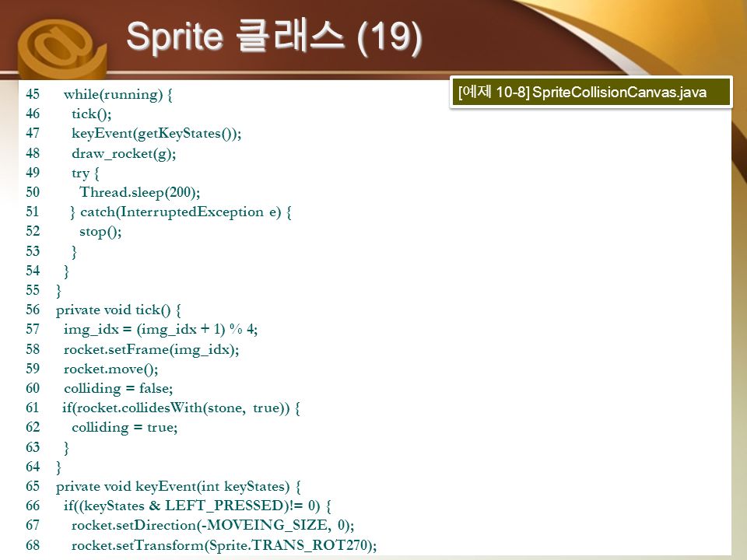This screenshot has height=560, width=747.
Task: Click 'private void keyEvent(int keyStates) {' line
Action: [178, 487]
